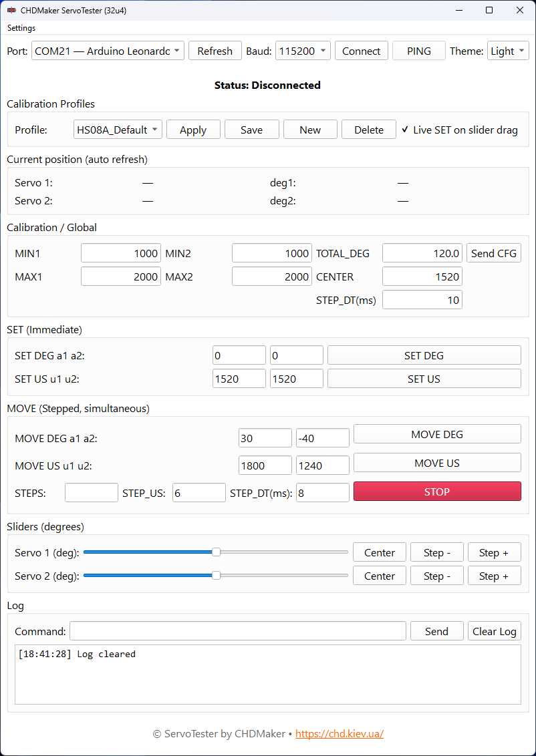Click the SET US button
The image size is (536, 756).
[424, 379]
